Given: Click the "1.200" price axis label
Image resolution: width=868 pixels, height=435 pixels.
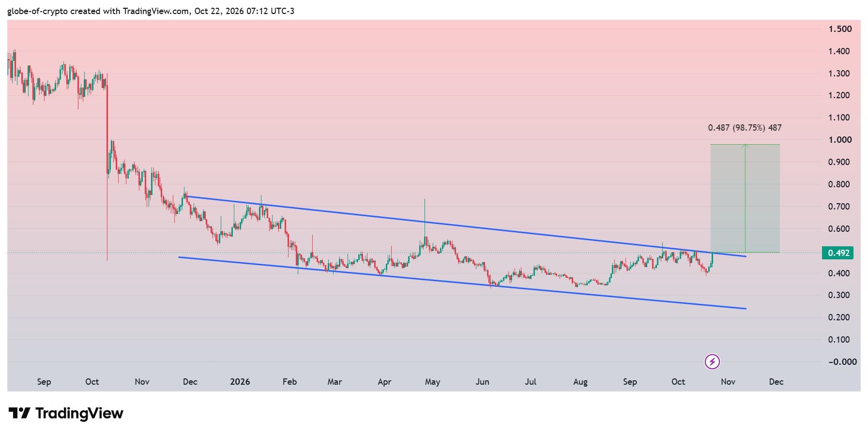Looking at the screenshot, I should (x=840, y=95).
